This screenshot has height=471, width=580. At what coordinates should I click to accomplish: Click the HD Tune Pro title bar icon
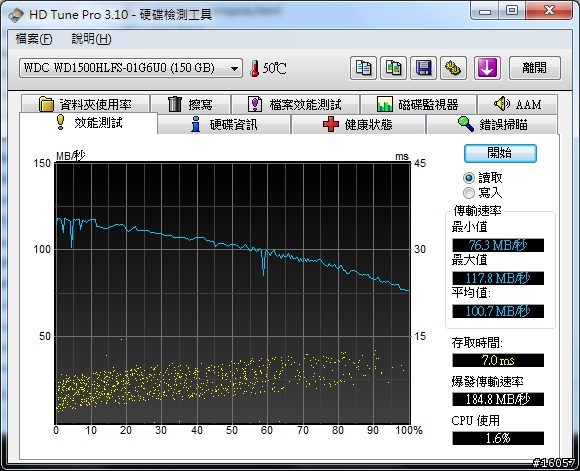click(x=16, y=15)
